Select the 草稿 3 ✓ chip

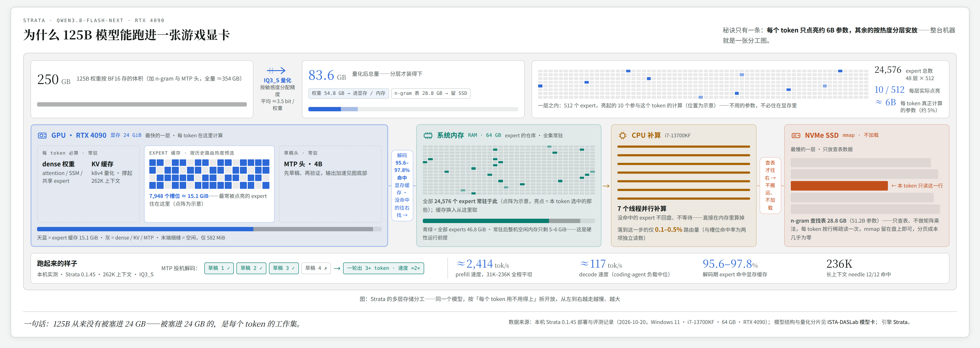284,268
